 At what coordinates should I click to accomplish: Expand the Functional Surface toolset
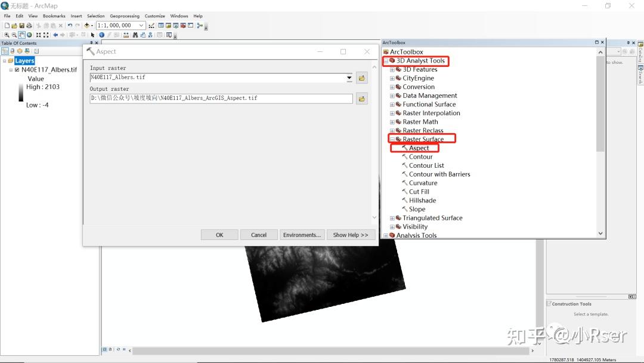point(392,104)
